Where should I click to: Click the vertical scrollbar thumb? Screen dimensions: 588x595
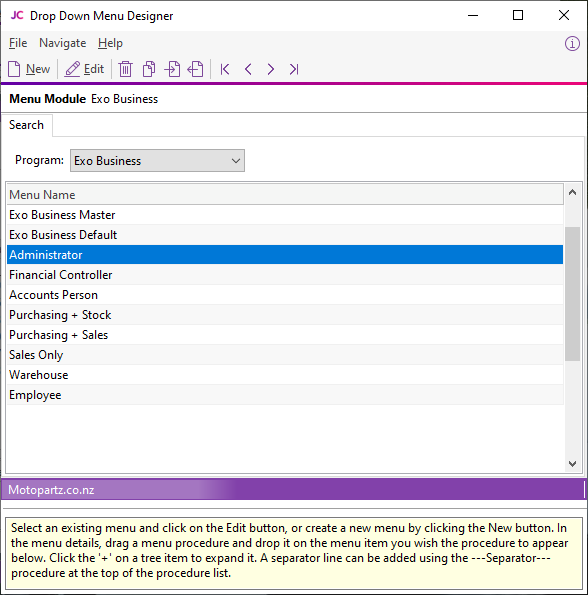point(572,294)
